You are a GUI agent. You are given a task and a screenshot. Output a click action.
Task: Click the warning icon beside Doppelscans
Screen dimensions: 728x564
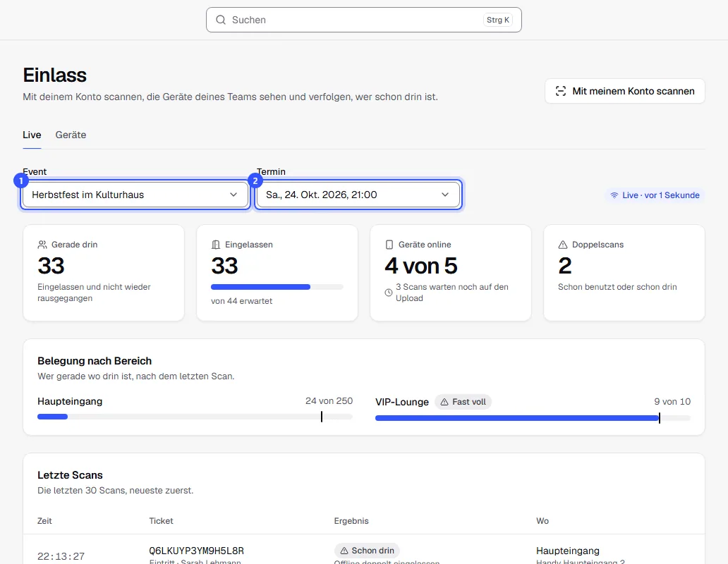pyautogui.click(x=563, y=245)
